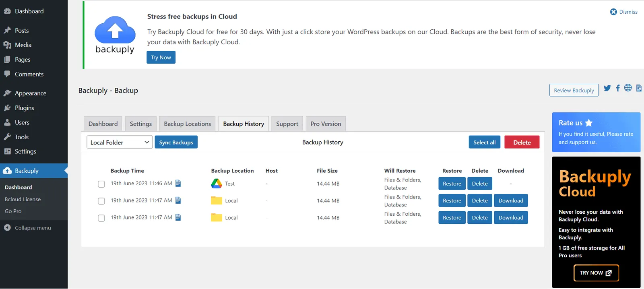Image resolution: width=644 pixels, height=289 pixels.
Task: View log icon for 11:46 AM backup
Action: 178,183
